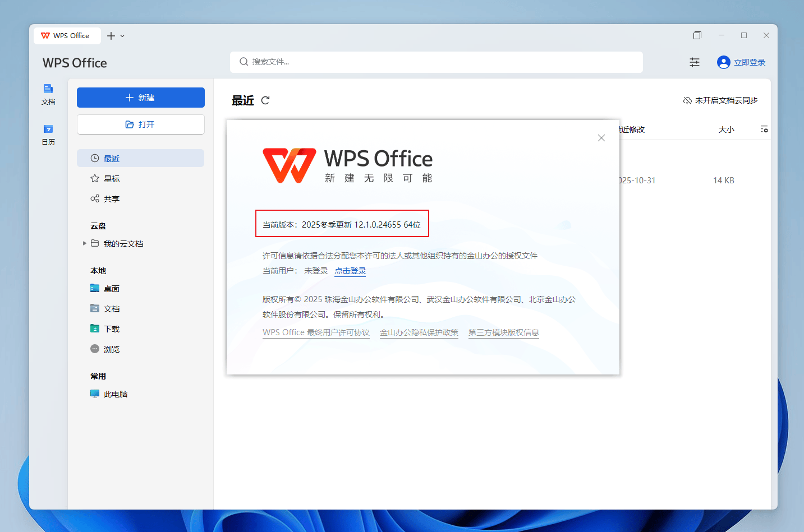
Task: Open the 浏览 browse entry
Action: [x=111, y=349]
